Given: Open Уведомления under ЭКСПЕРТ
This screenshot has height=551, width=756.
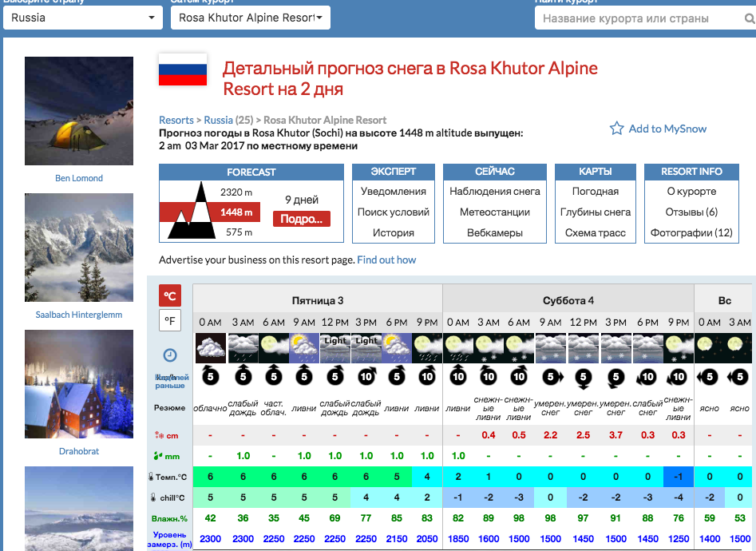Looking at the screenshot, I should click(394, 192).
